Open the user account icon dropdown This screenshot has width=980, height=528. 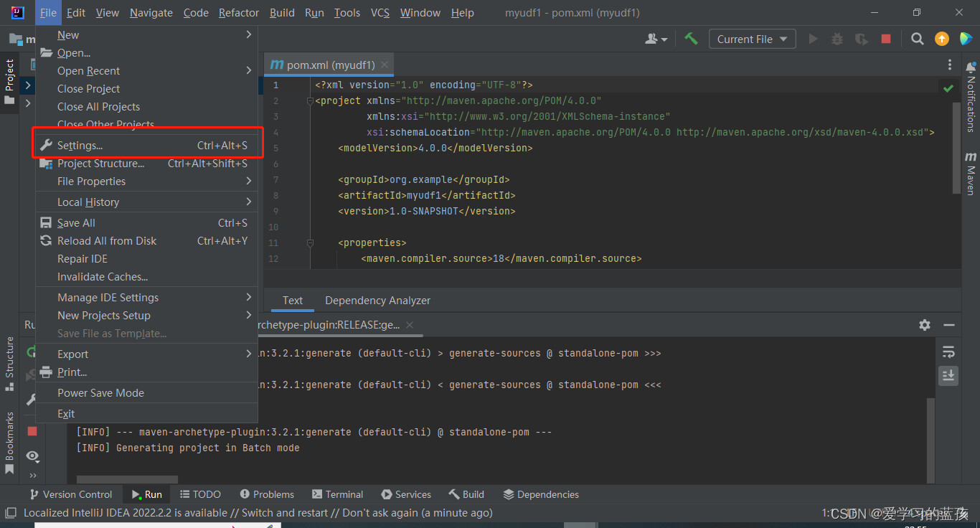coord(656,39)
